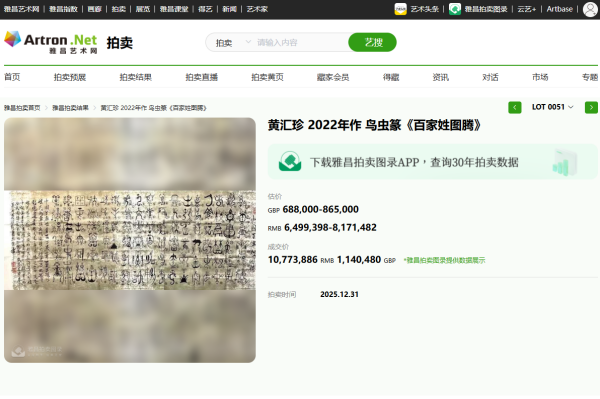Open 专题 navigation item

[x=590, y=77]
